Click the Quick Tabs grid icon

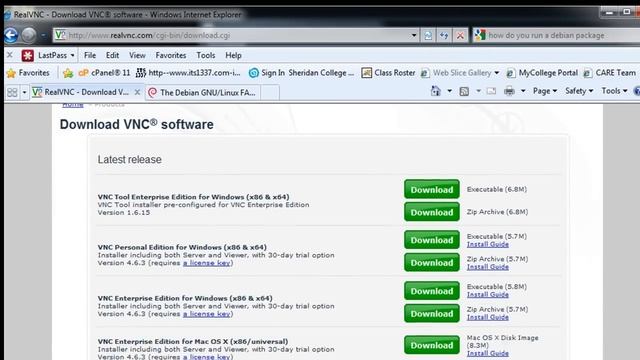pyautogui.click(x=12, y=92)
